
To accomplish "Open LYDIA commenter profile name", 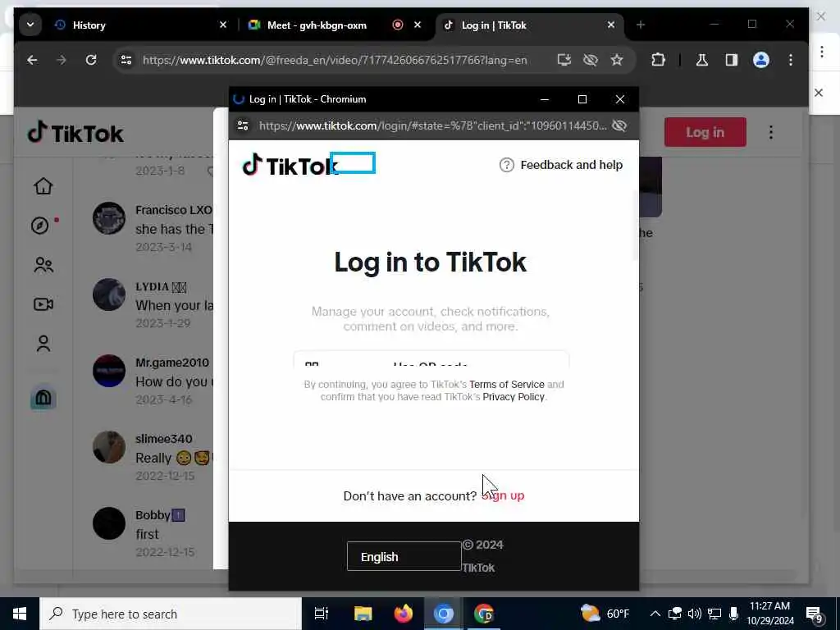I will [161, 286].
